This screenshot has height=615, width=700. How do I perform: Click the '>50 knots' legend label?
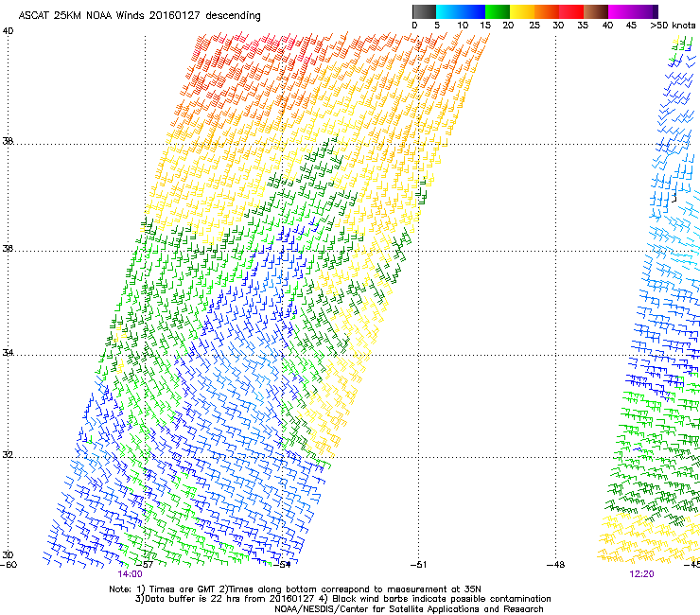(x=673, y=25)
